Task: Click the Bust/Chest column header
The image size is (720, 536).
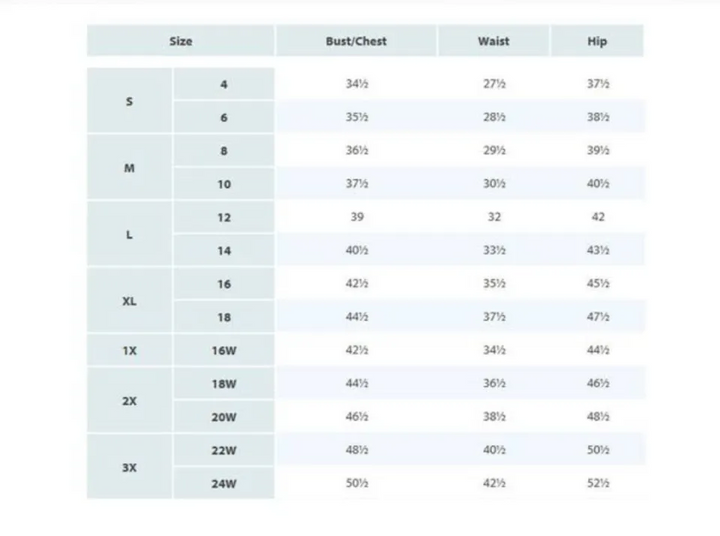Action: point(356,41)
